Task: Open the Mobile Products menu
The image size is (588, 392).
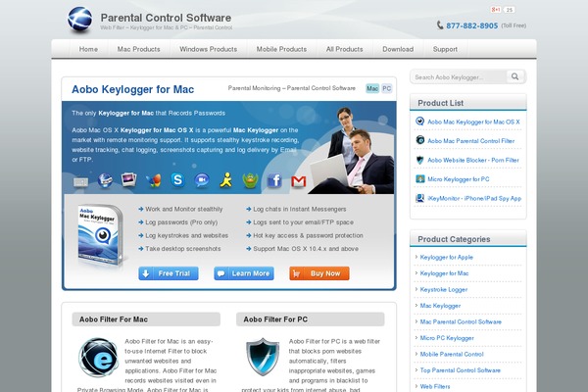Action: 281,49
